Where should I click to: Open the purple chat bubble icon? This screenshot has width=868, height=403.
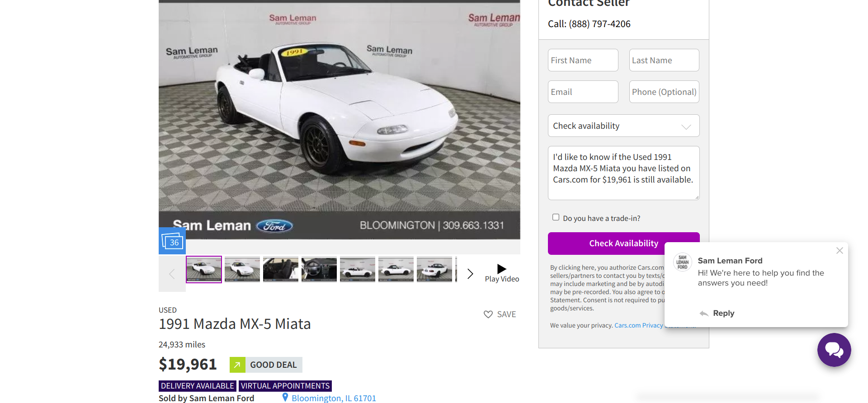pos(834,350)
